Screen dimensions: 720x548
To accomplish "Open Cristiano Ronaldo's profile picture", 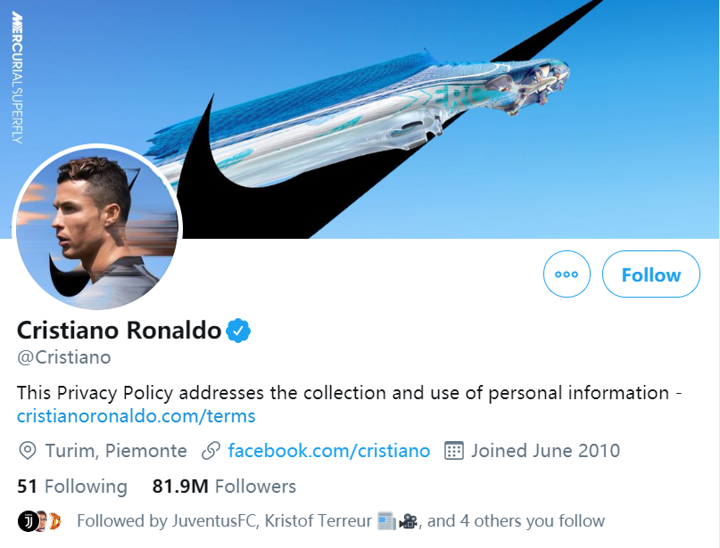I will pyautogui.click(x=97, y=228).
